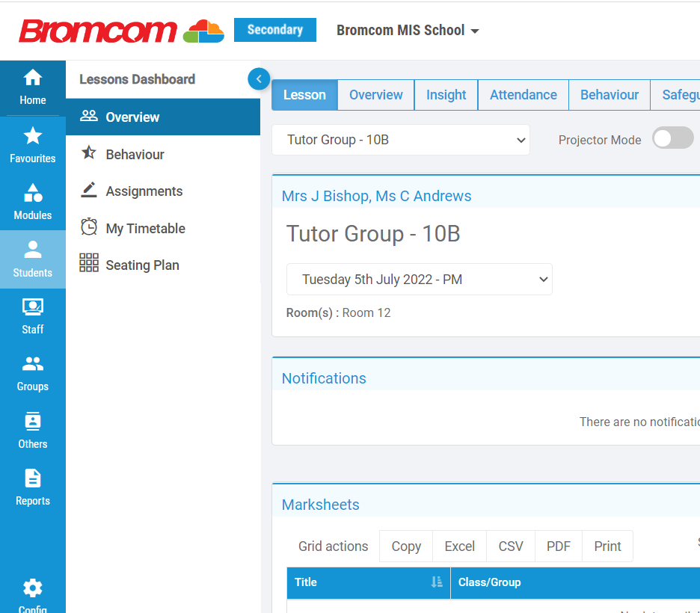700x613 pixels.
Task: Switch to the Attendance tab
Action: pos(524,95)
